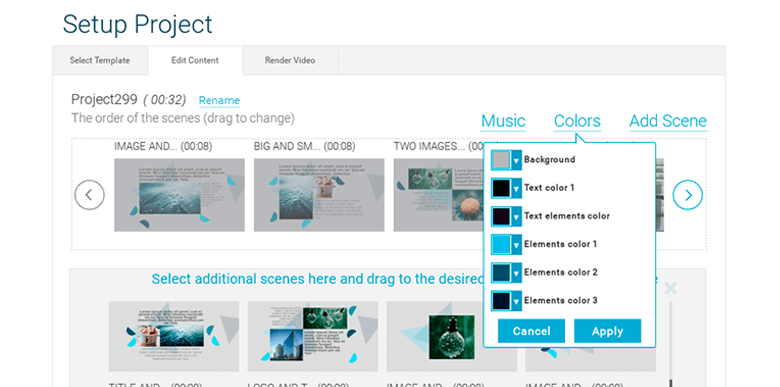Image resolution: width=780 pixels, height=387 pixels.
Task: Open Text elements color dropdown arrow
Action: point(516,216)
